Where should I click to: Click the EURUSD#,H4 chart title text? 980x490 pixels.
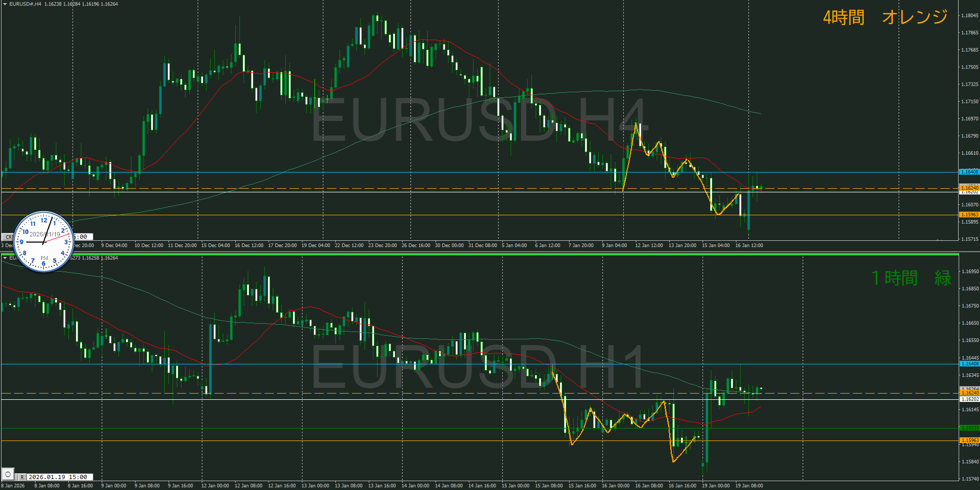click(25, 4)
